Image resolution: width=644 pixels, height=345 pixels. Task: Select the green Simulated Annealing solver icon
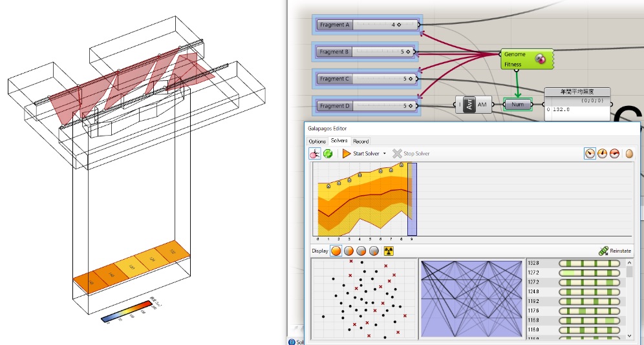[328, 154]
